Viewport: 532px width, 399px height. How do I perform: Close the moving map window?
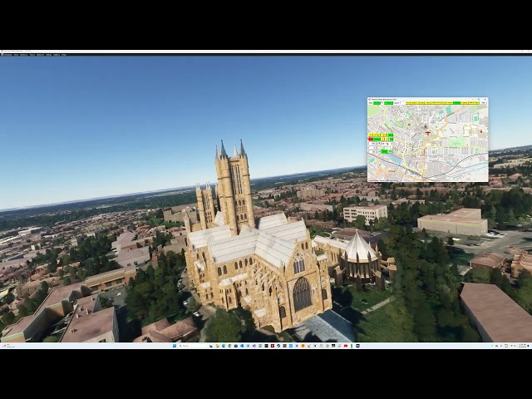coord(485,100)
